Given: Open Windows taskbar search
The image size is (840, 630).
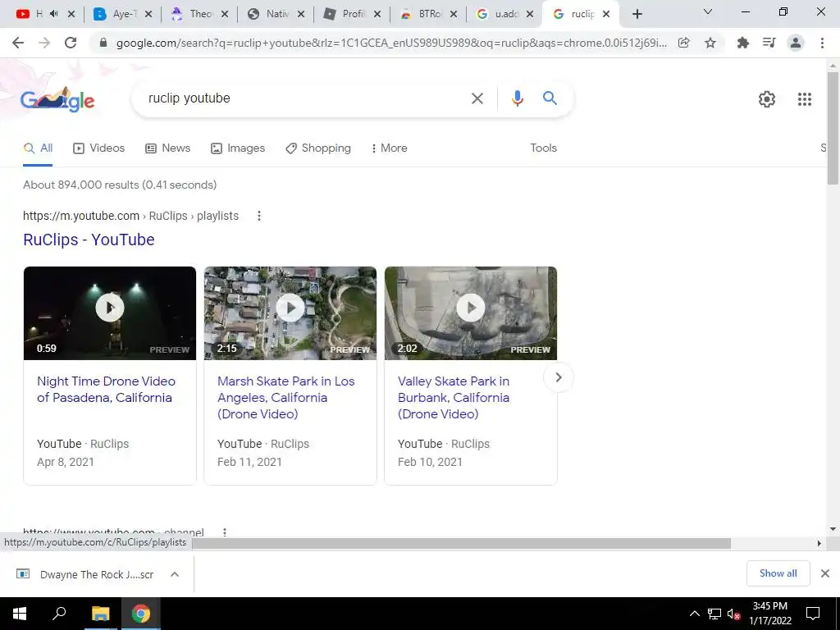Looking at the screenshot, I should click(59, 614).
